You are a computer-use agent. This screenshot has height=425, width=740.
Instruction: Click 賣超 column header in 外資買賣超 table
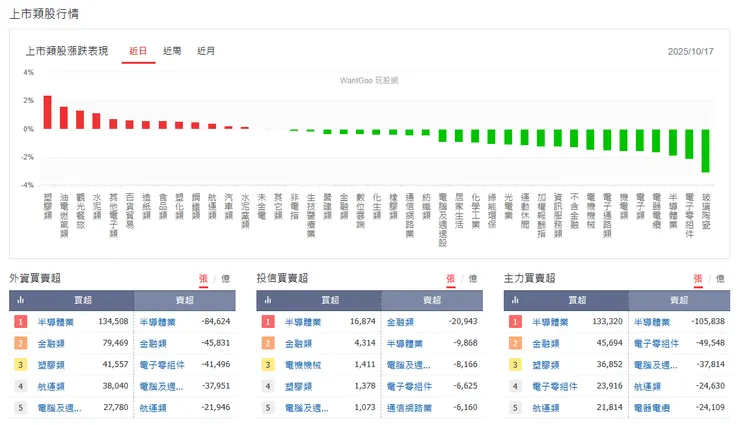pyautogui.click(x=185, y=300)
